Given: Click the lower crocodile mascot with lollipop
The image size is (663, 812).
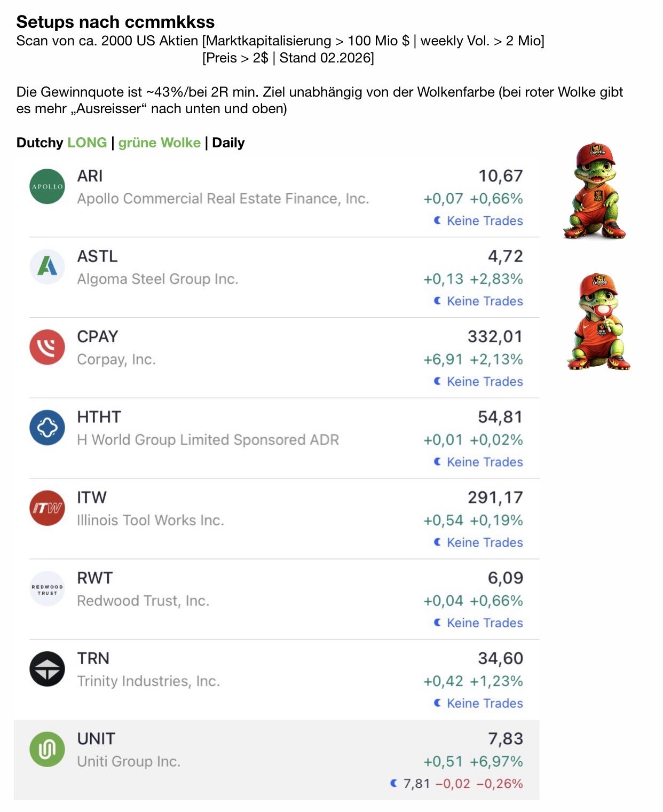Looking at the screenshot, I should [x=598, y=322].
